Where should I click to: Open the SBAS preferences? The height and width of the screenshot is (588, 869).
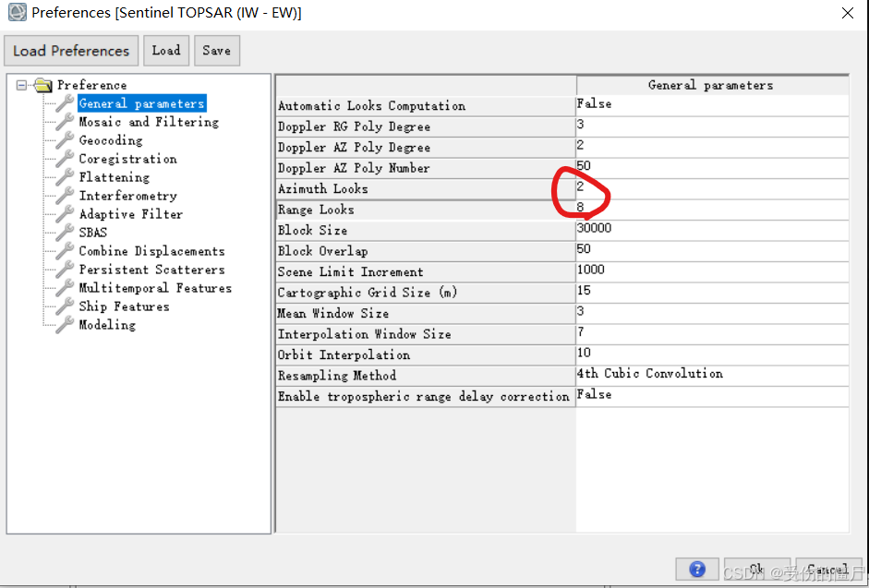tap(92, 233)
